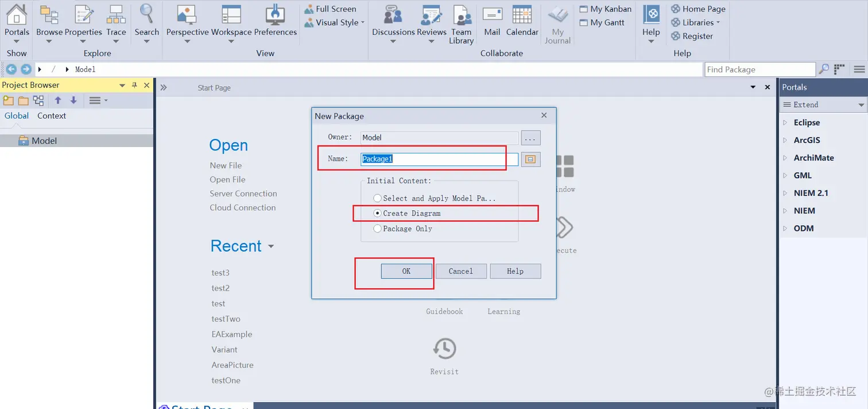Click the New File link
The height and width of the screenshot is (409, 868).
(x=226, y=165)
